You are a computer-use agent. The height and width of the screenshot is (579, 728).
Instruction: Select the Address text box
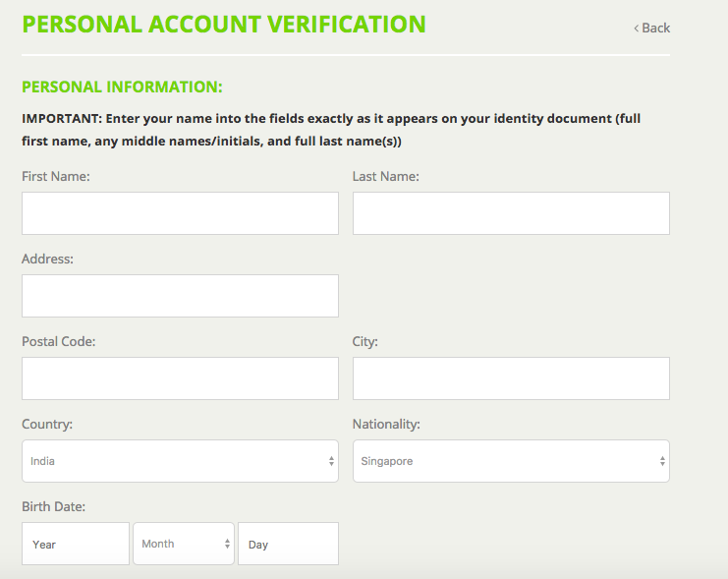(x=180, y=296)
